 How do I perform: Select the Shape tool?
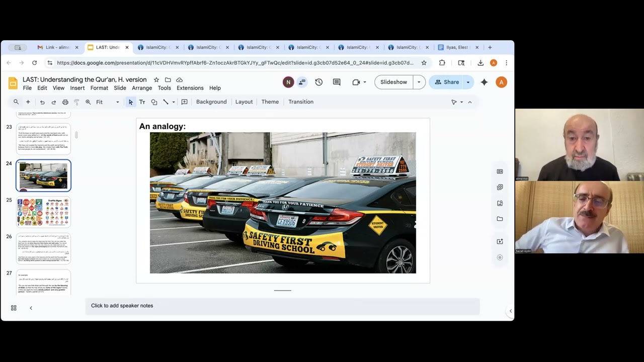tap(154, 102)
